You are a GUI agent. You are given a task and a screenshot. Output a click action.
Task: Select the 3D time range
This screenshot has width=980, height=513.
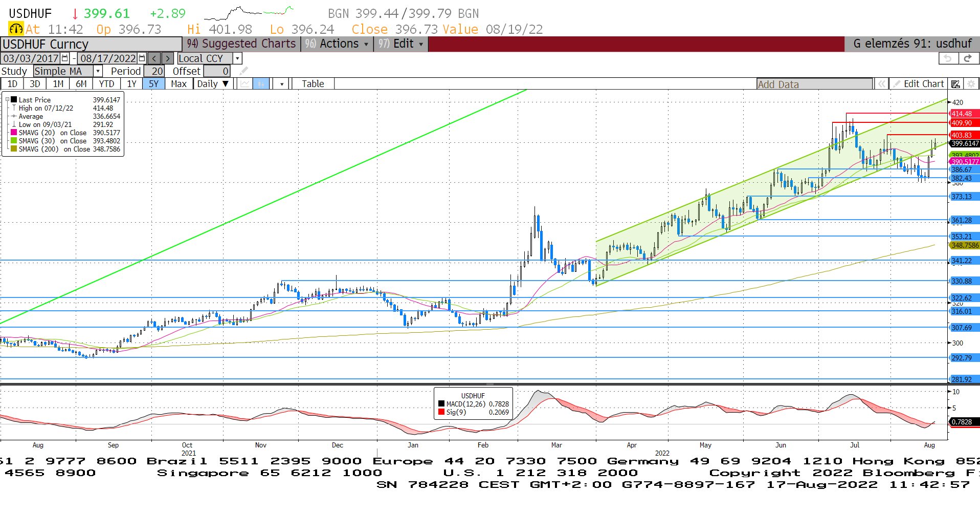pyautogui.click(x=35, y=84)
